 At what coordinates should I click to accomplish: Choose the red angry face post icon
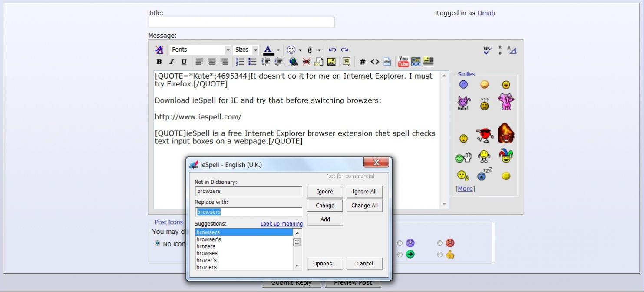coord(439,243)
